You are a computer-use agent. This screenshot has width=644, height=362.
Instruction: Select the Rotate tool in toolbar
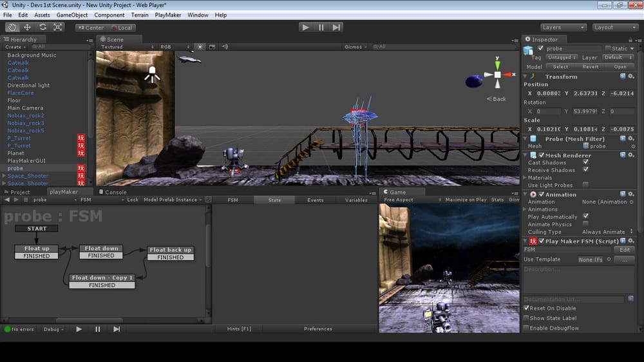click(43, 28)
